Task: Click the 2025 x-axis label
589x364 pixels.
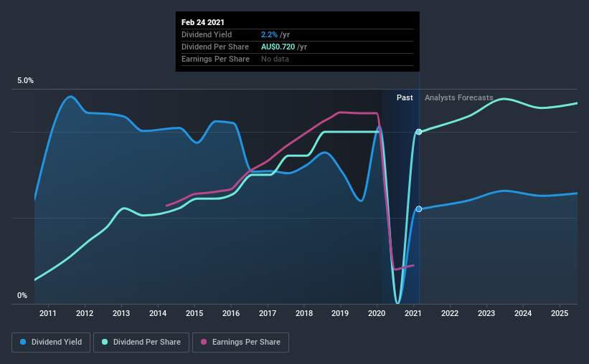Action: 560,313
